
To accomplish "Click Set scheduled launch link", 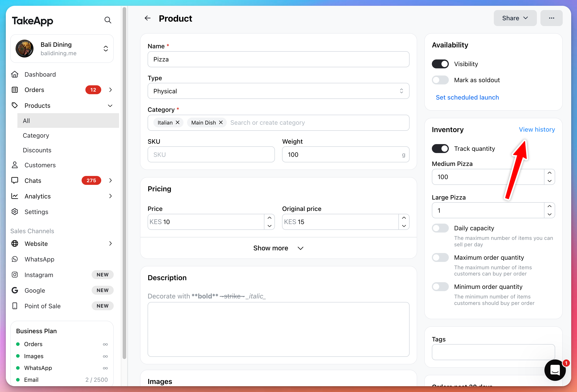I will [x=467, y=98].
